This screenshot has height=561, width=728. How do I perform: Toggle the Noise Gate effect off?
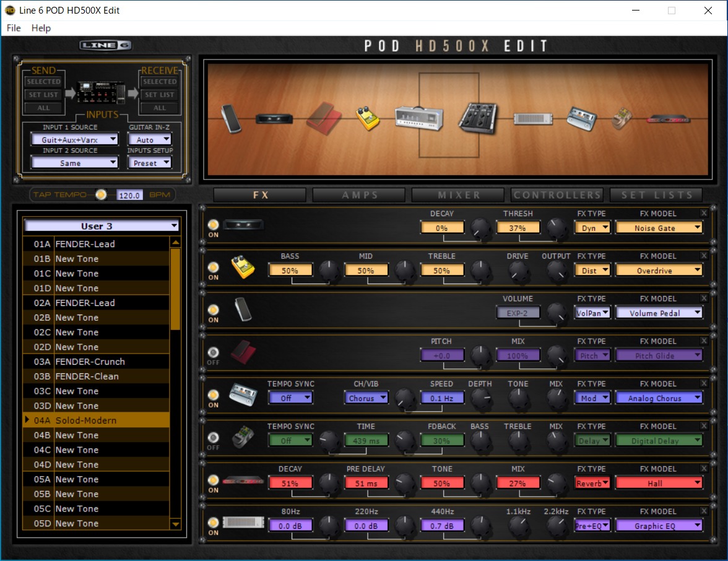click(x=213, y=225)
